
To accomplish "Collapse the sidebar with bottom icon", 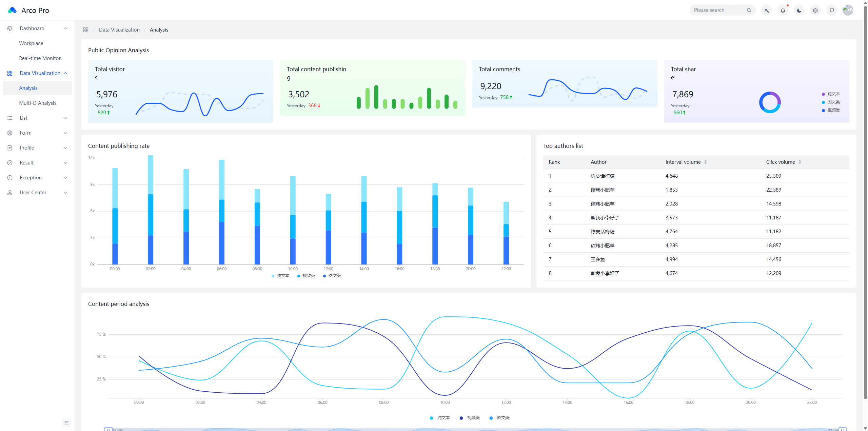I will (x=66, y=423).
